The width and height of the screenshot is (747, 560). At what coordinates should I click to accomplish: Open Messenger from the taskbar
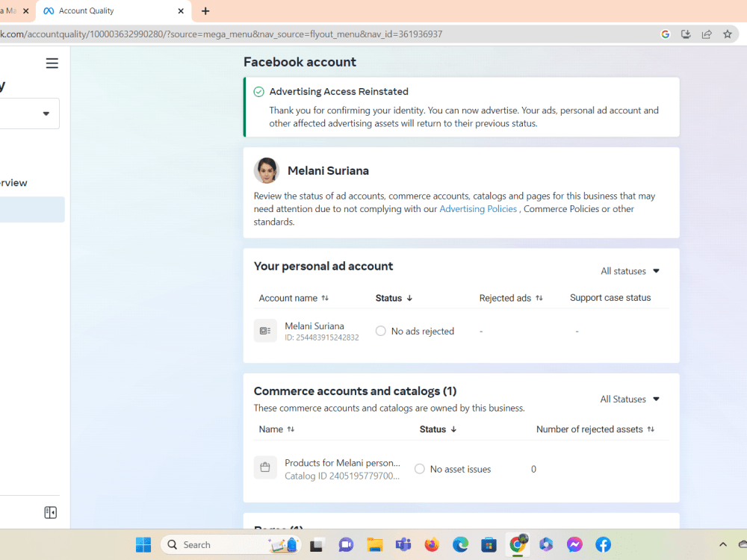coord(574,544)
